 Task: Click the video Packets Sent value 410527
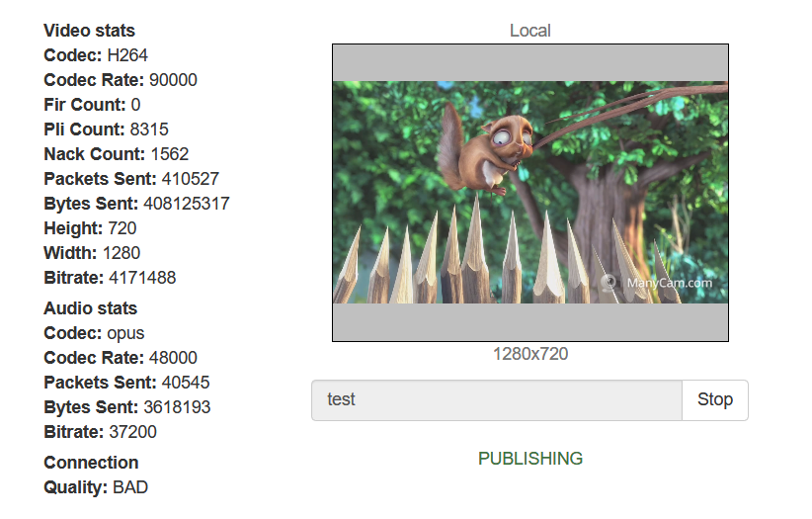[190, 179]
